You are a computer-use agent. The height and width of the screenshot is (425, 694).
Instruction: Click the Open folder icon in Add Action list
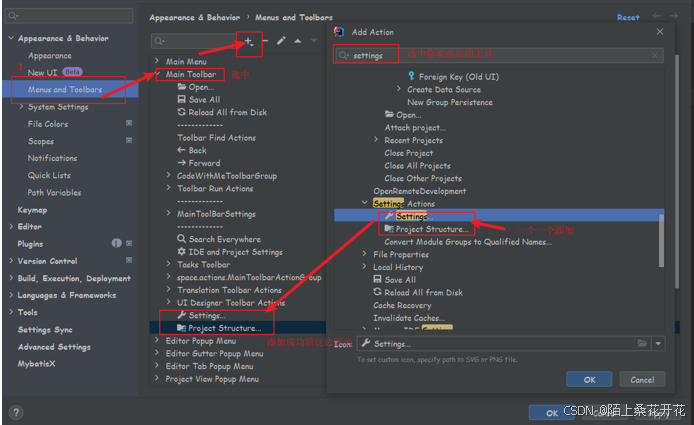389,114
